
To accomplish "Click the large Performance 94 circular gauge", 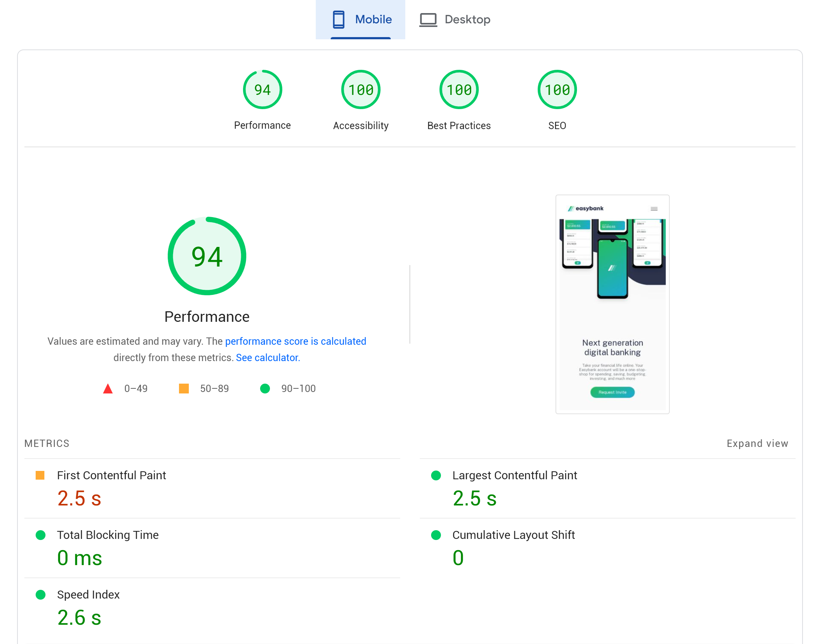I will pos(207,256).
